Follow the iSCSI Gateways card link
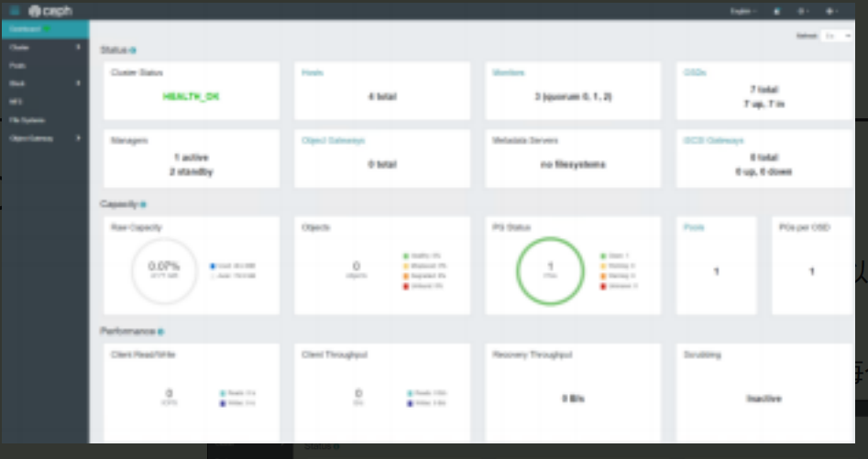The width and height of the screenshot is (868, 459). (713, 140)
